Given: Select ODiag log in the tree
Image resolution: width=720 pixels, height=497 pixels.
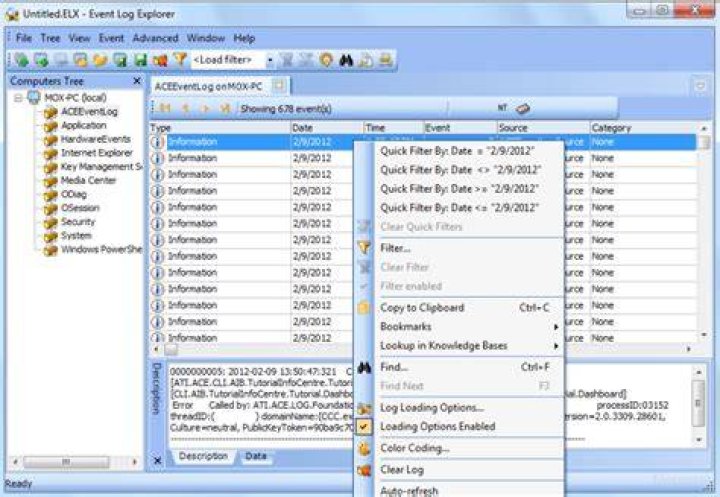Looking at the screenshot, I should [x=73, y=194].
